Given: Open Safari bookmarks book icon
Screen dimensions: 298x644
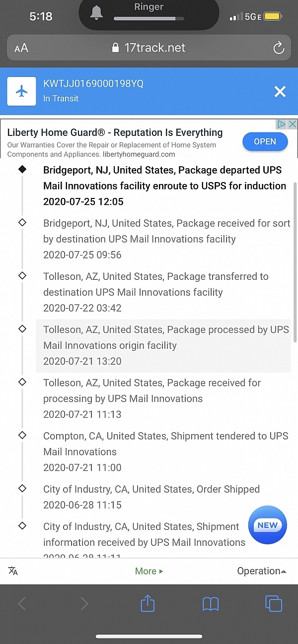Looking at the screenshot, I should 211,604.
